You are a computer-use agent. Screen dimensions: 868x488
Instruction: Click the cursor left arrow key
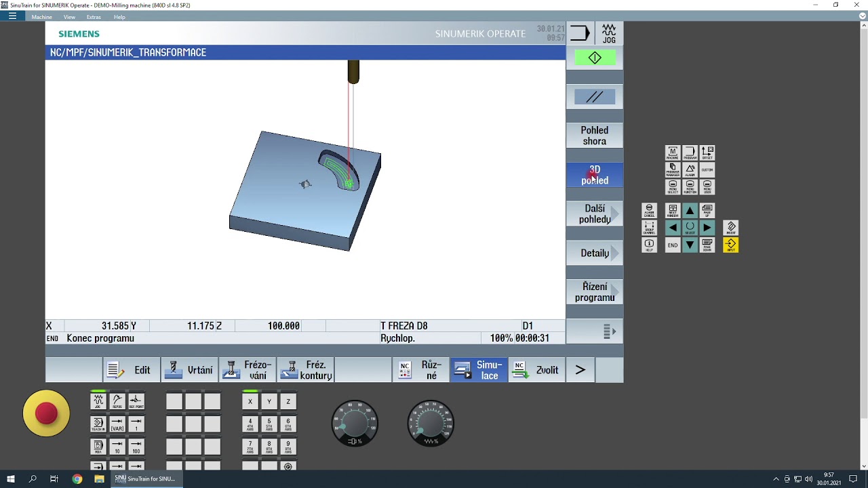tap(673, 228)
